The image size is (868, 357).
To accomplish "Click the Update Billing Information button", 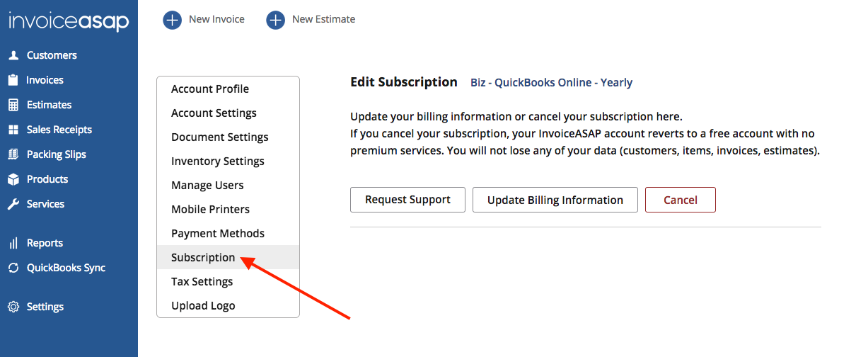I will coord(555,200).
